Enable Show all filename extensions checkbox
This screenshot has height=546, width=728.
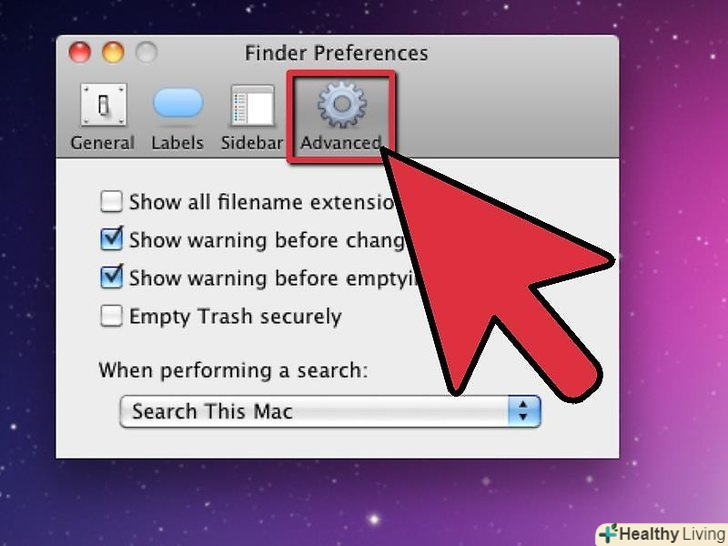click(x=111, y=202)
